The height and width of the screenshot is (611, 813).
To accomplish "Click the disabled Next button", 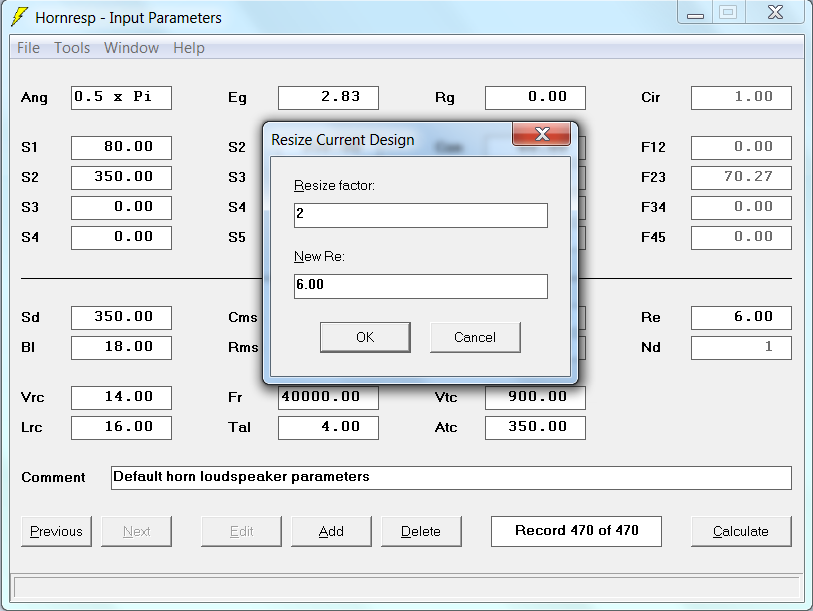I will pos(136,531).
